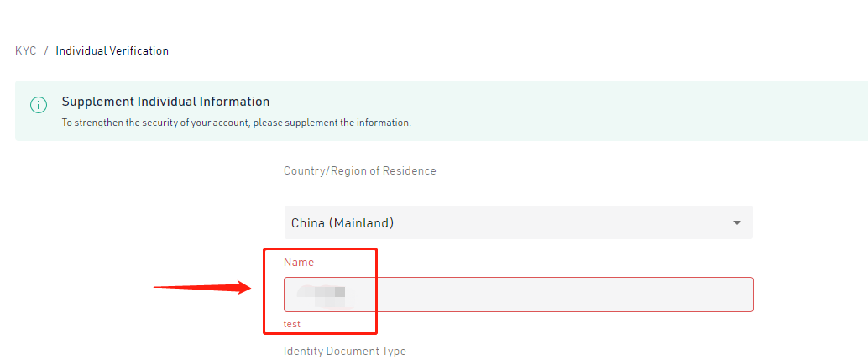Click the green notice banner background

(x=588, y=111)
